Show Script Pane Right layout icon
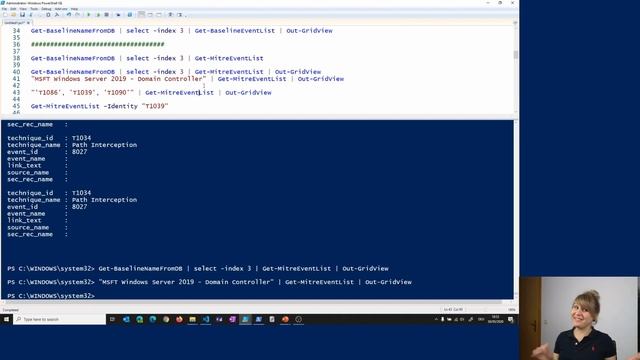 tap(150, 15)
